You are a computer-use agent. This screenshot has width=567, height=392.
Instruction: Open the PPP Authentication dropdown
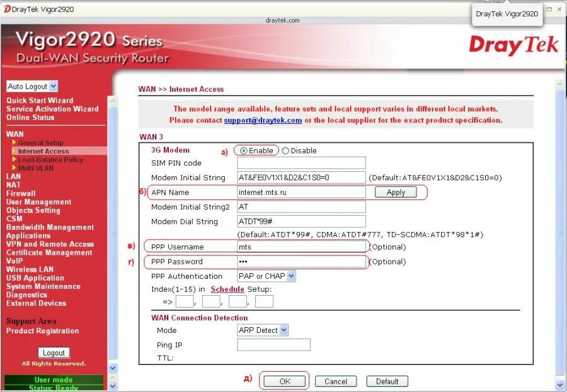click(x=266, y=276)
